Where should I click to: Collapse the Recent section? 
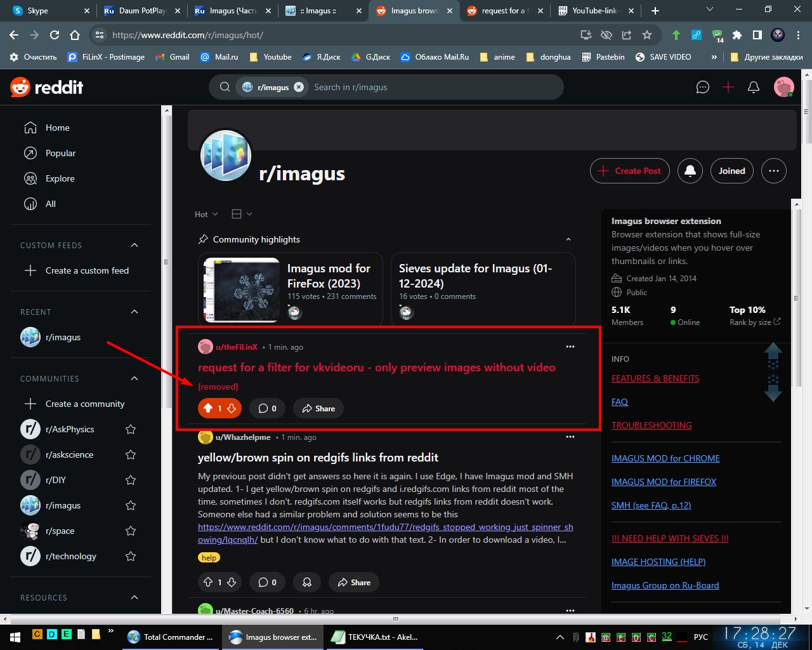point(134,312)
